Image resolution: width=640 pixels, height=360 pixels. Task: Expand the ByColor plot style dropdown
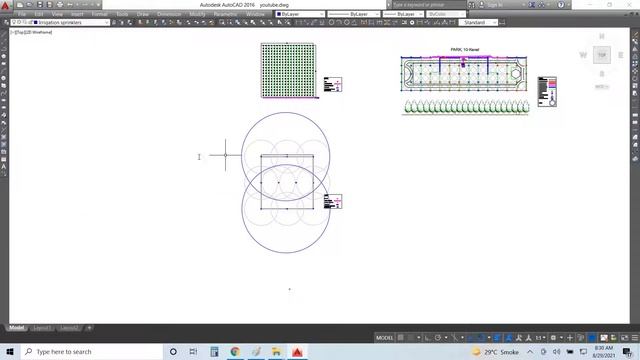click(462, 14)
